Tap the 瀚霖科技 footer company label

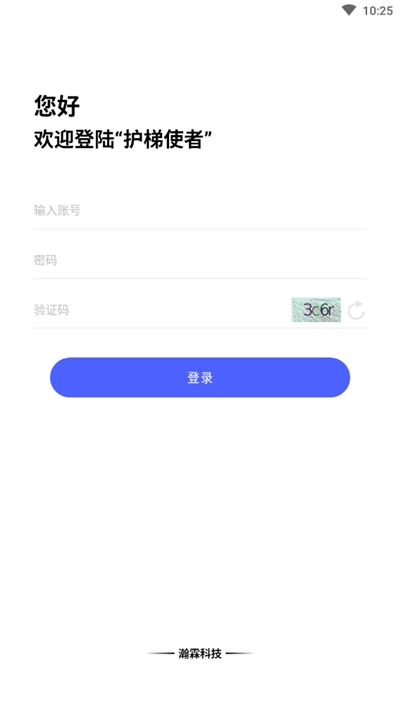[200, 653]
